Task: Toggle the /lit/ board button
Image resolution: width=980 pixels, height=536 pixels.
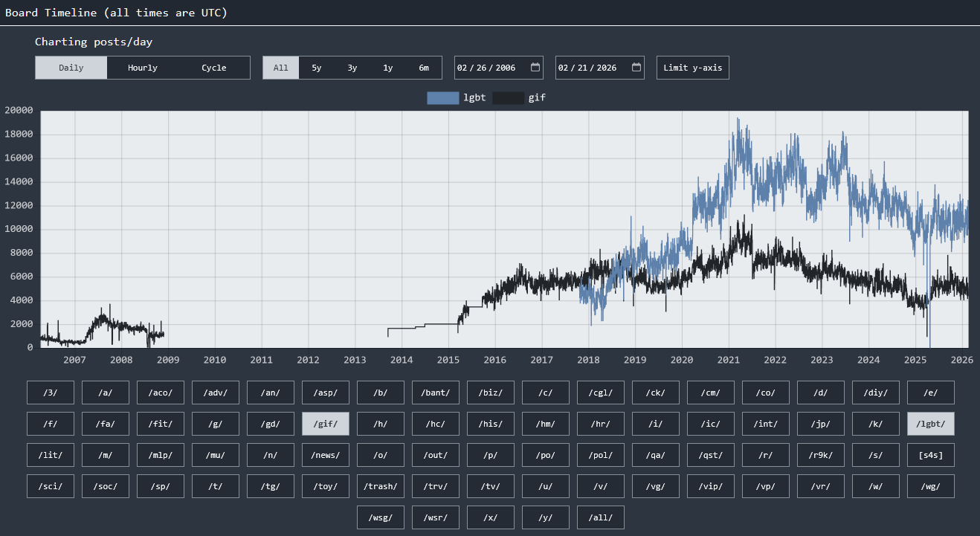Action: tap(51, 455)
